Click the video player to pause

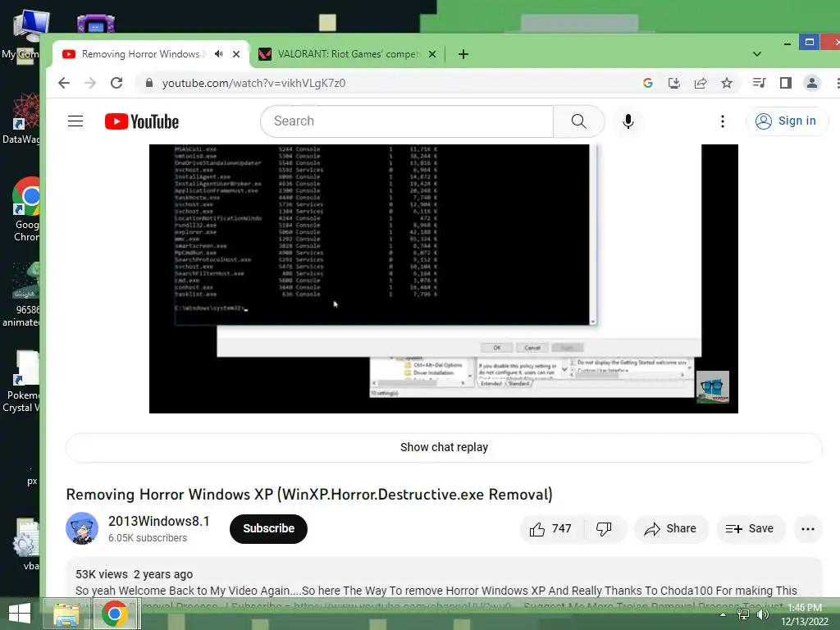(x=443, y=279)
